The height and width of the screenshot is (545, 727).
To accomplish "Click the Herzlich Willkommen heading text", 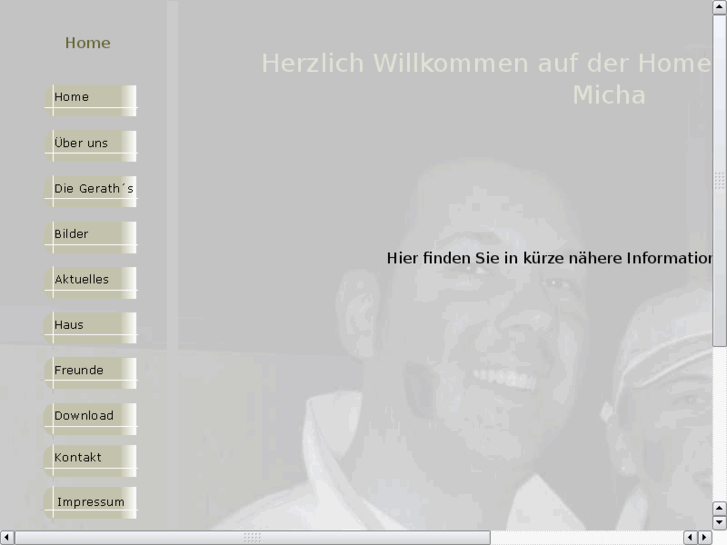I will pyautogui.click(x=486, y=63).
